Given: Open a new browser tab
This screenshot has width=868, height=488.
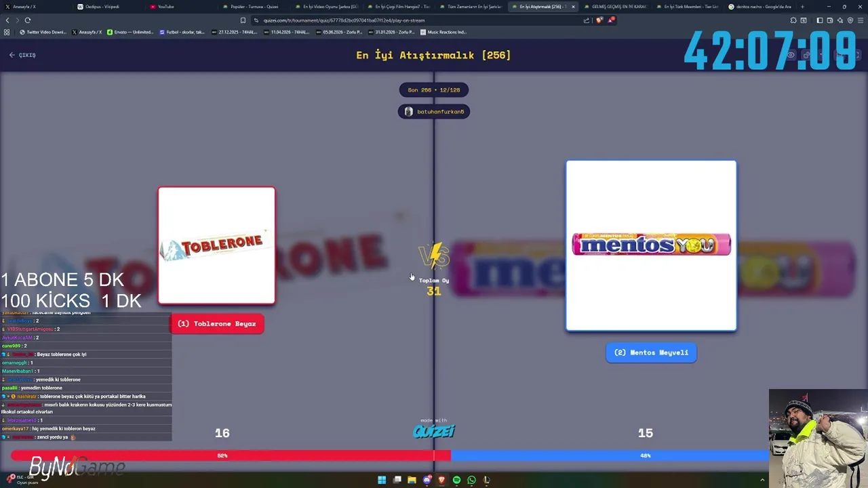Looking at the screenshot, I should (x=802, y=7).
